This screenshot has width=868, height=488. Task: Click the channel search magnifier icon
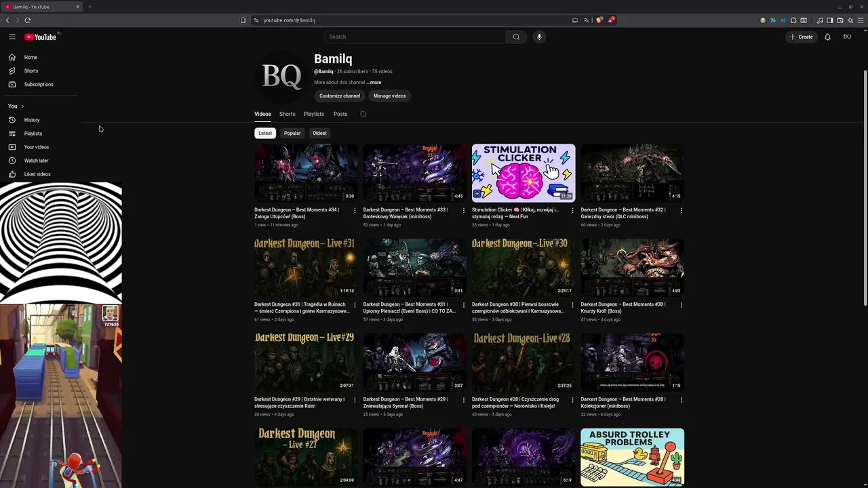(x=363, y=114)
